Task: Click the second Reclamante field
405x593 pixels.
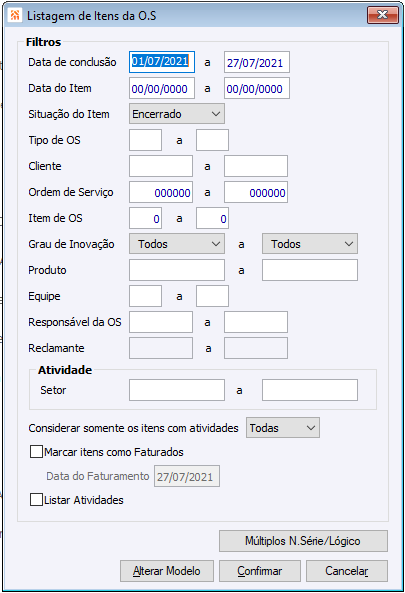Action: tap(256, 348)
